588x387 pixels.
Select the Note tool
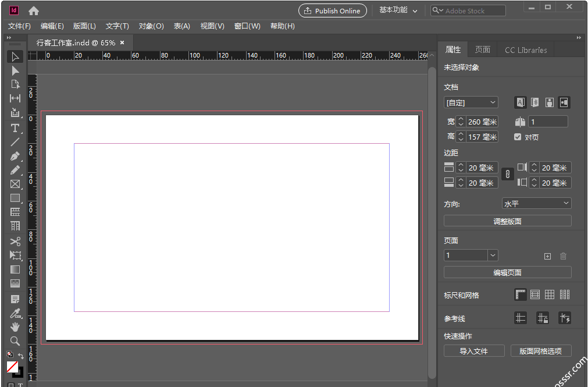coord(15,299)
